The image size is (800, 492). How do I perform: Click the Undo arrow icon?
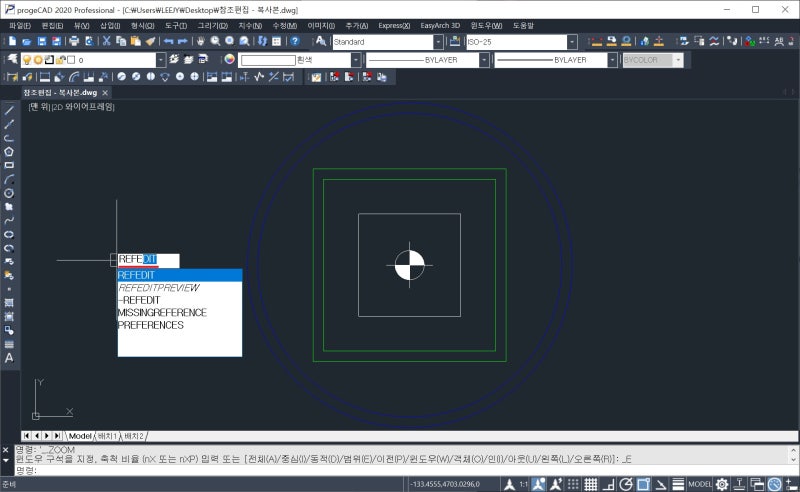click(168, 41)
